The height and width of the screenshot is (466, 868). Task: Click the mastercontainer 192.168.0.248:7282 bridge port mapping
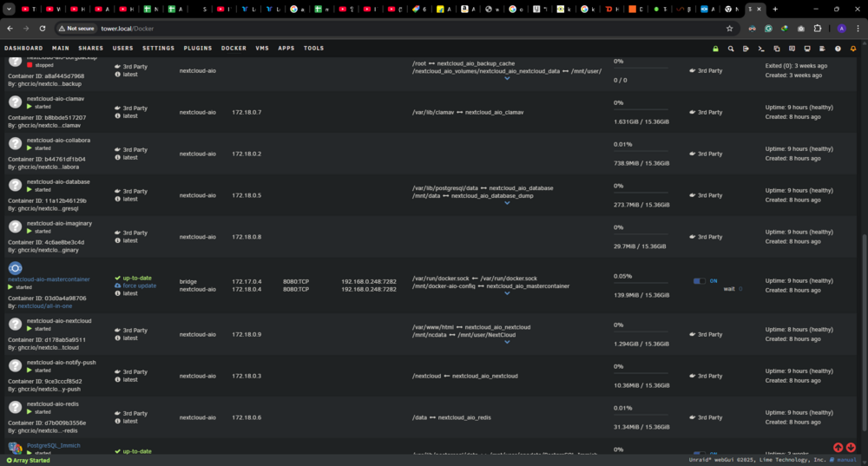(x=369, y=282)
